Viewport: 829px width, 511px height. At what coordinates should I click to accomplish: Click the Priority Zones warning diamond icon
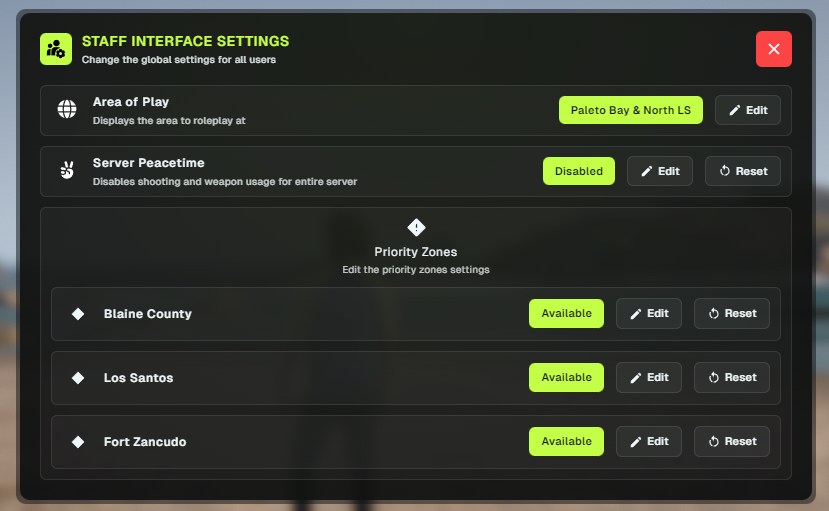[x=416, y=227]
